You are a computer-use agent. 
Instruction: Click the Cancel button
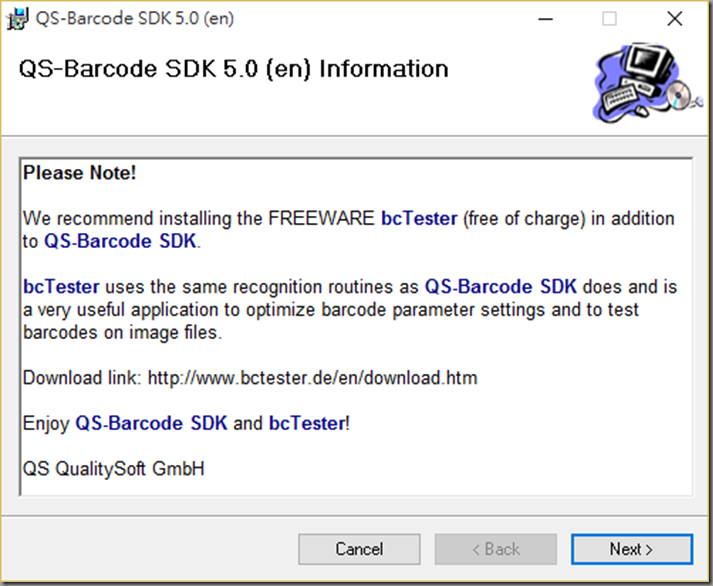point(359,549)
